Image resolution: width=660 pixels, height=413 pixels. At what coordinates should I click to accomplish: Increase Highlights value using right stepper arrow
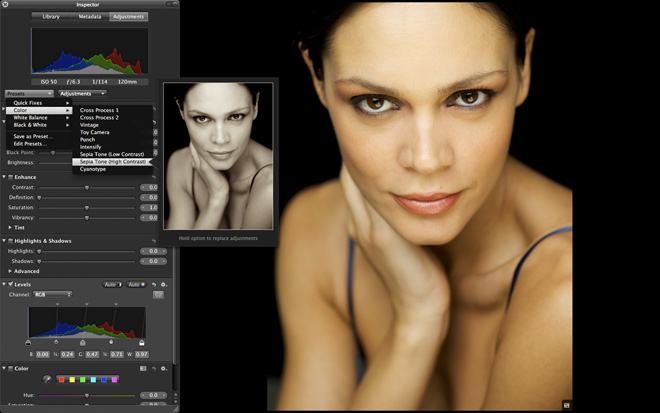click(164, 251)
